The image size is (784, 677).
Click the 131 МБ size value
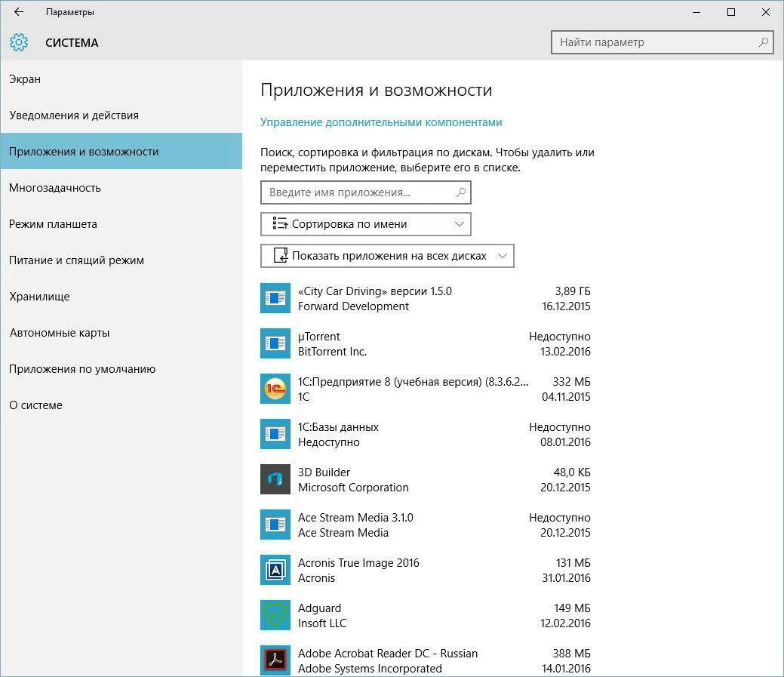click(x=573, y=562)
